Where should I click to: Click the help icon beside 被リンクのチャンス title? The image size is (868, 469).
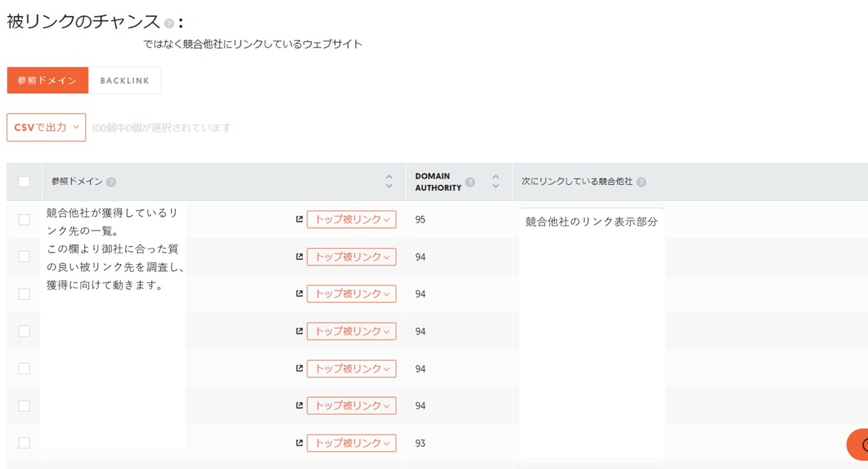[x=169, y=23]
